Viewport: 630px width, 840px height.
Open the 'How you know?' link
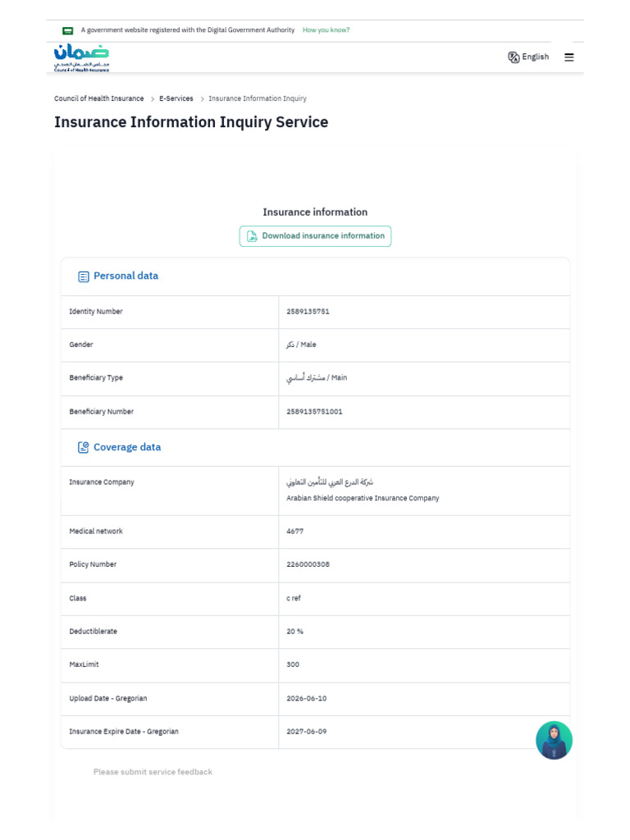[x=326, y=30]
